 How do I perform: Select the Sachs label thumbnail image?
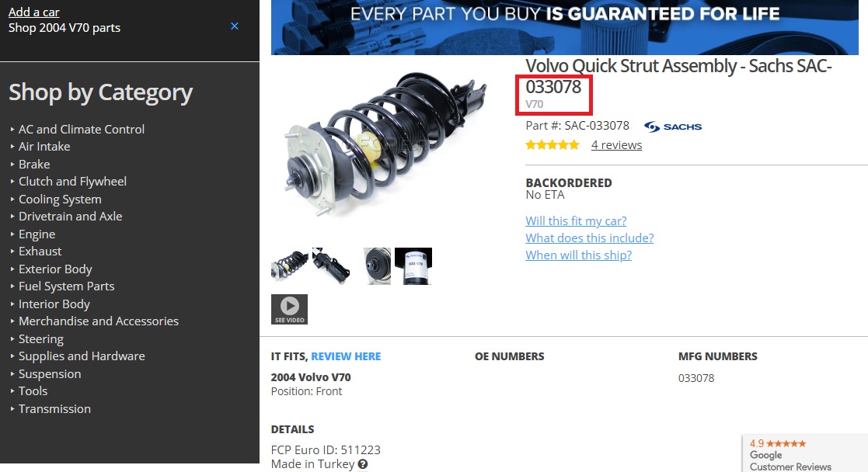pos(413,266)
